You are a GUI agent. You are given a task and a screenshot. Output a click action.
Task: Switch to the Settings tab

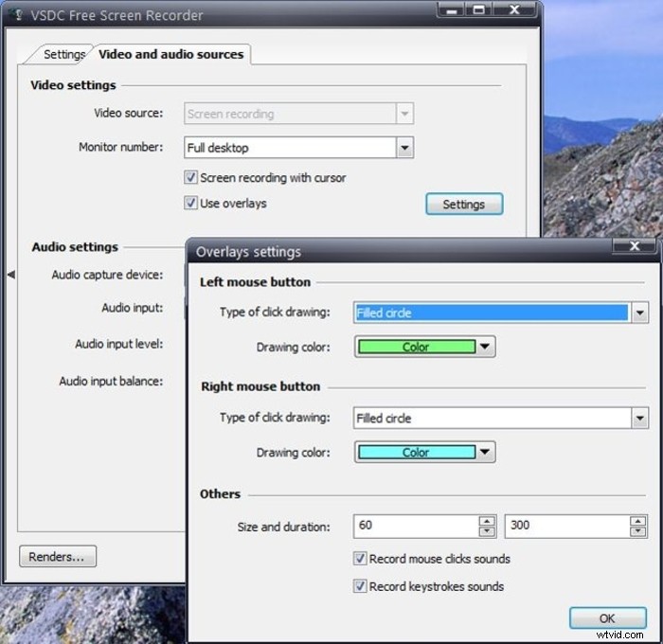coord(63,55)
